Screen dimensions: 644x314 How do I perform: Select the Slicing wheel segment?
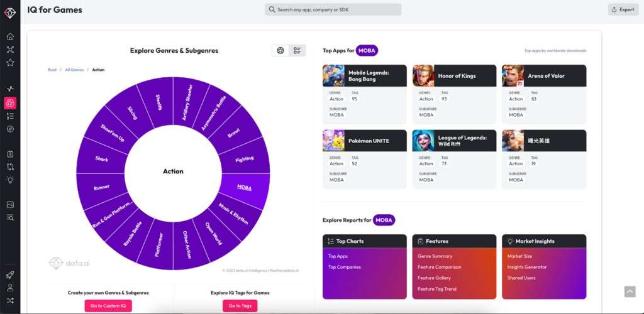pyautogui.click(x=132, y=112)
